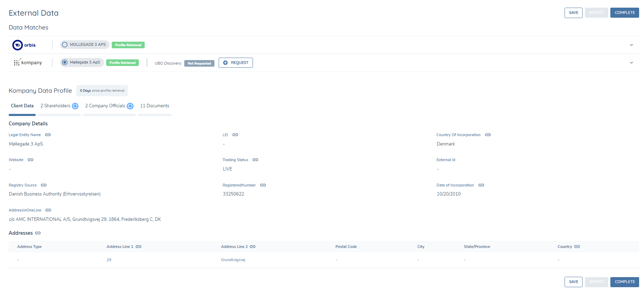Click link icon in Address Line 1 column header
This screenshot has width=644, height=291.
138,247
